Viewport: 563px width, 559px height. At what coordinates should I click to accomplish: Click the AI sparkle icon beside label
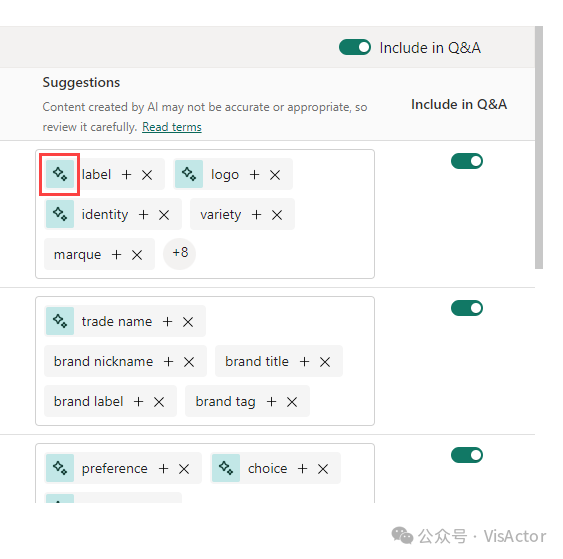click(x=60, y=174)
